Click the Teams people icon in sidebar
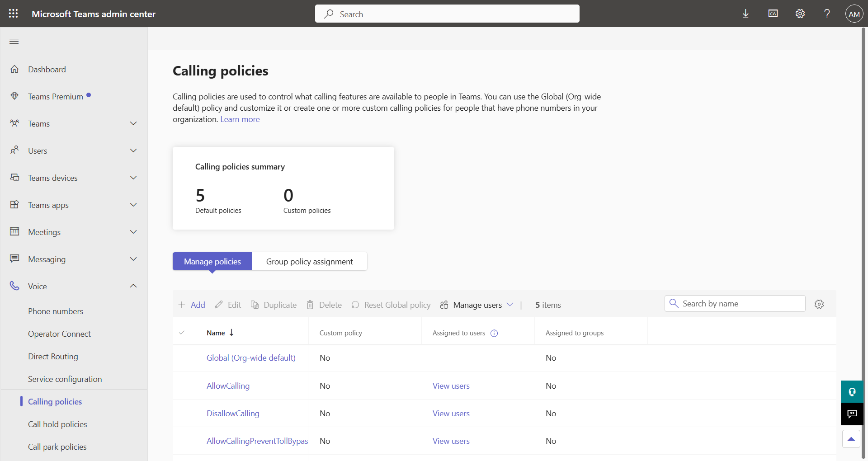Screen dimensions: 868x461 click(x=14, y=123)
